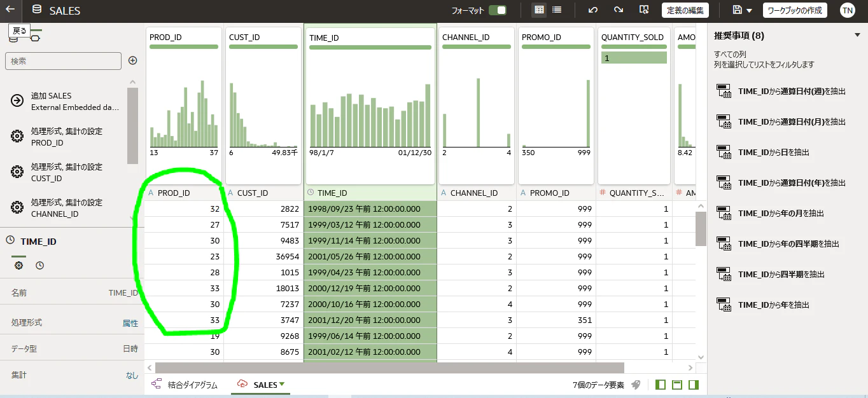Open the save dropdown arrow
868x398 pixels.
click(750, 11)
